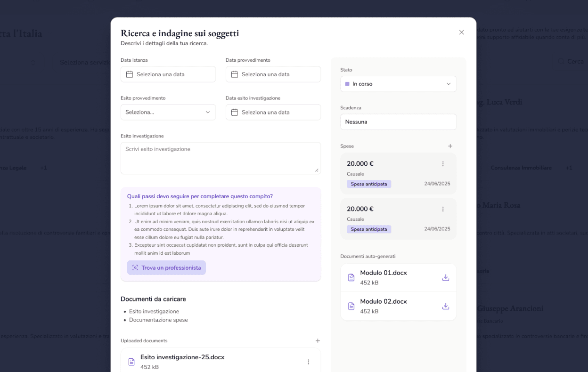Click the resize handle of Esito investigazione textarea
588x372 pixels.
[317, 170]
